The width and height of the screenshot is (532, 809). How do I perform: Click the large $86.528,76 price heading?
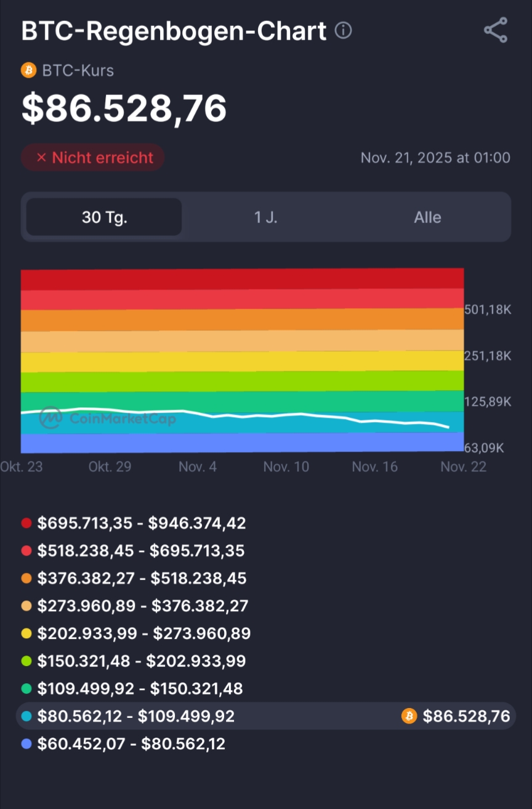124,109
